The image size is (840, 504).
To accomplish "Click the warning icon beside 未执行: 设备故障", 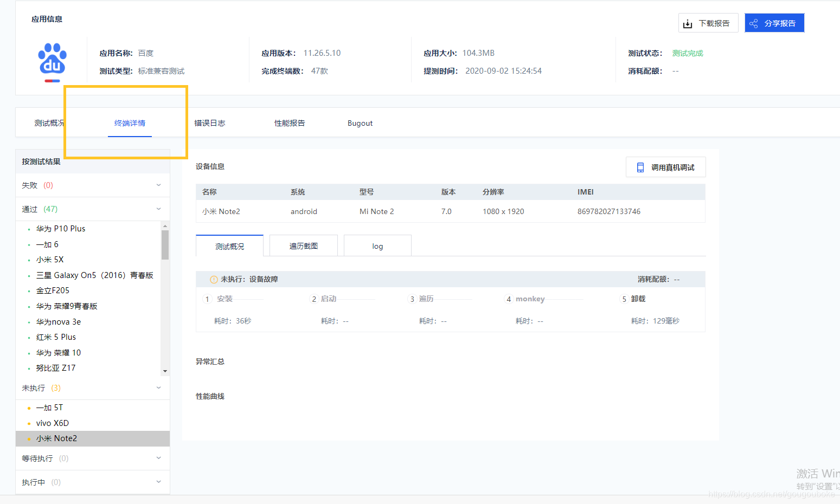I will (x=214, y=280).
